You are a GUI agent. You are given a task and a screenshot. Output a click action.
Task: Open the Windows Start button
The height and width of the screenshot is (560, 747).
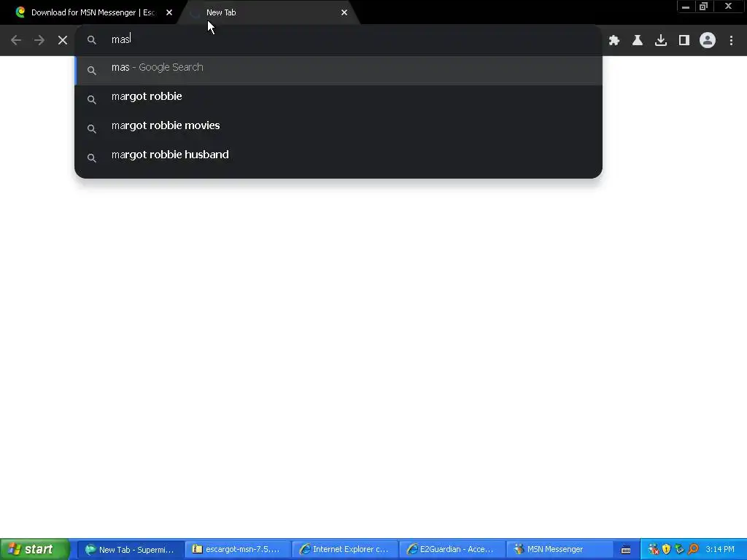click(x=35, y=549)
